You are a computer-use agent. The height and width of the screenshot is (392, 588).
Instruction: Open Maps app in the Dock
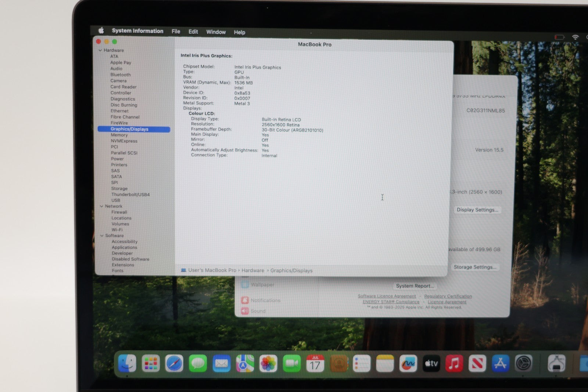tap(245, 364)
